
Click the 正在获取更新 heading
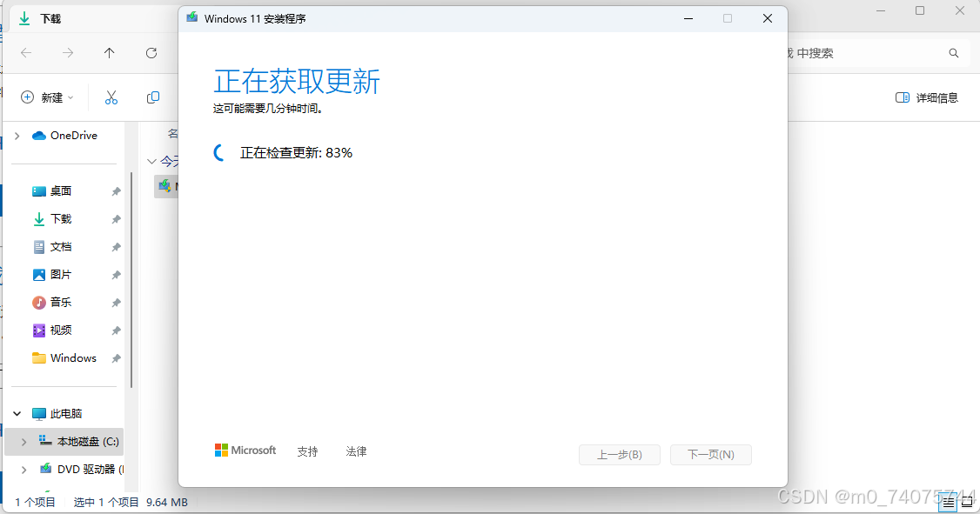297,82
